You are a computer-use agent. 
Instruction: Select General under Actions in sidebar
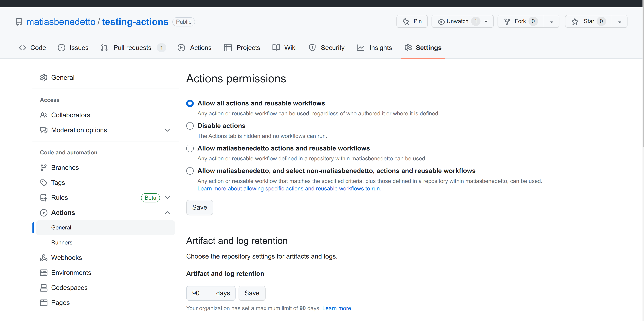(x=106, y=228)
